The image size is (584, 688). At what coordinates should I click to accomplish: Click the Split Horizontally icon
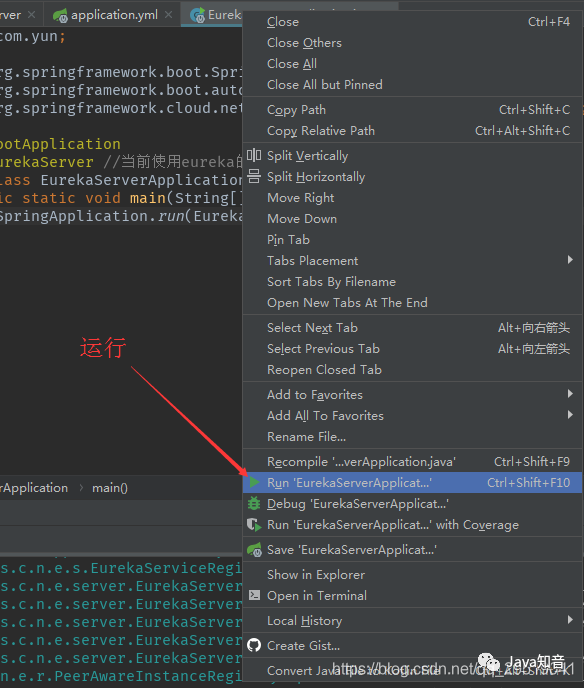point(254,176)
